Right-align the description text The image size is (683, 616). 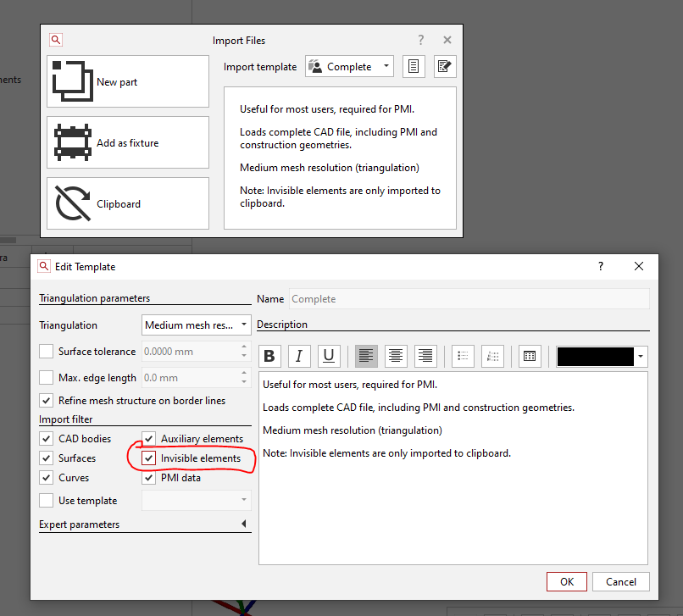coord(425,357)
